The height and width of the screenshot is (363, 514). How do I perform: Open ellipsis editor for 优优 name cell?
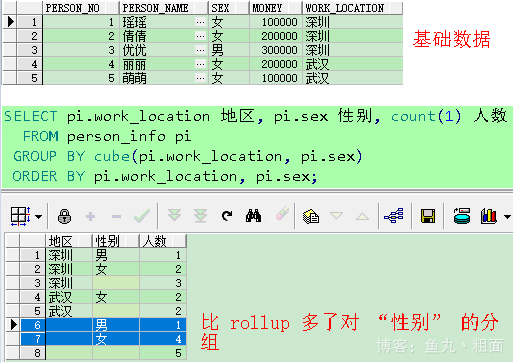pyautogui.click(x=200, y=50)
